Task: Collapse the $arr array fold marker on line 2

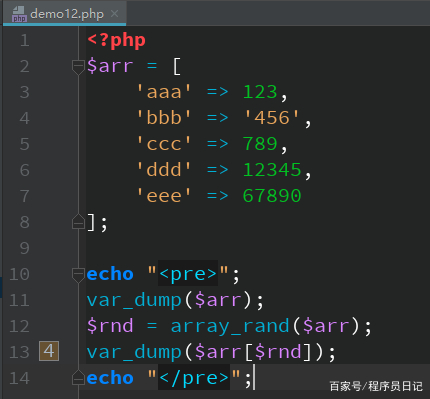Action: (x=78, y=66)
